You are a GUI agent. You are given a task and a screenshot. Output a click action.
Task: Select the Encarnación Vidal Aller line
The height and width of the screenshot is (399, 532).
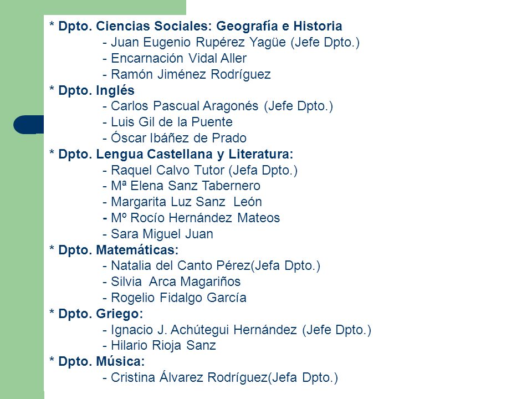(175, 58)
